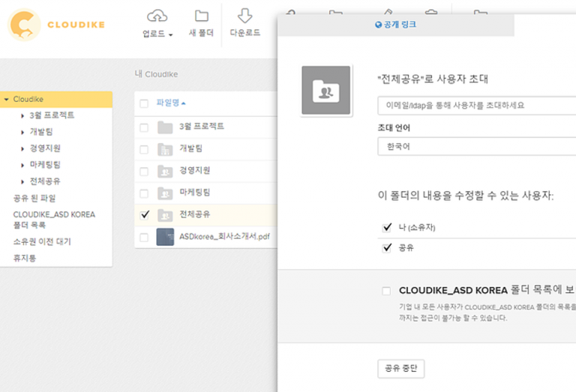The image size is (576, 392).
Task: Click the Cloudike logo icon
Action: [x=24, y=25]
